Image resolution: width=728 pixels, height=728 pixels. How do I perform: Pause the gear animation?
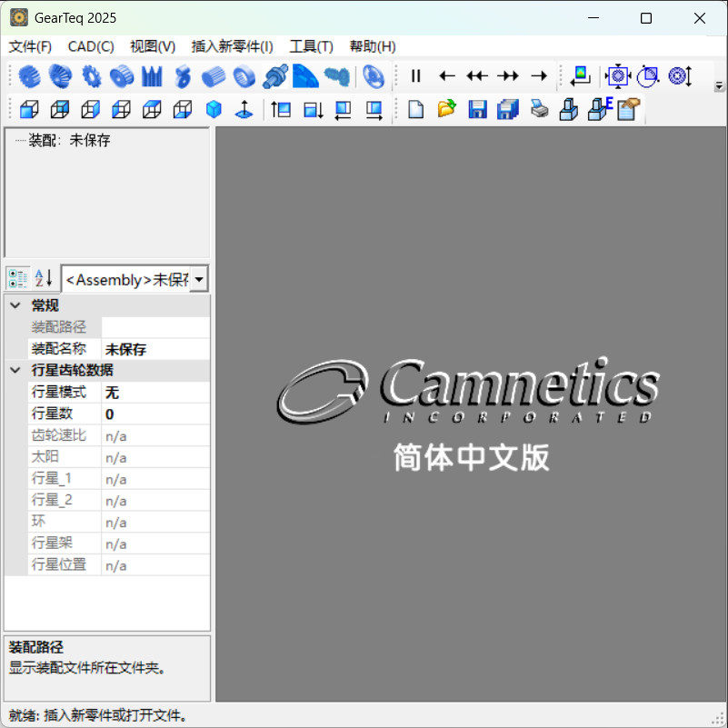click(415, 76)
